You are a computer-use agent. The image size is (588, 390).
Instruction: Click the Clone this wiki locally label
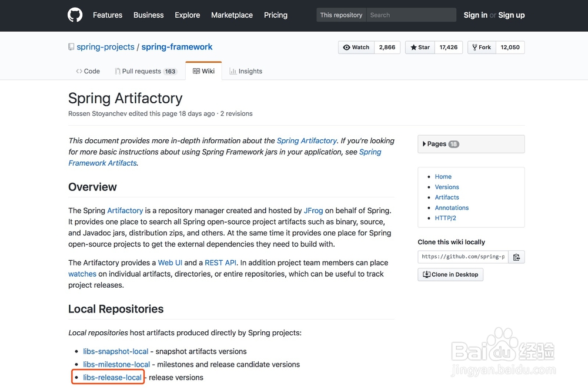[x=451, y=242]
